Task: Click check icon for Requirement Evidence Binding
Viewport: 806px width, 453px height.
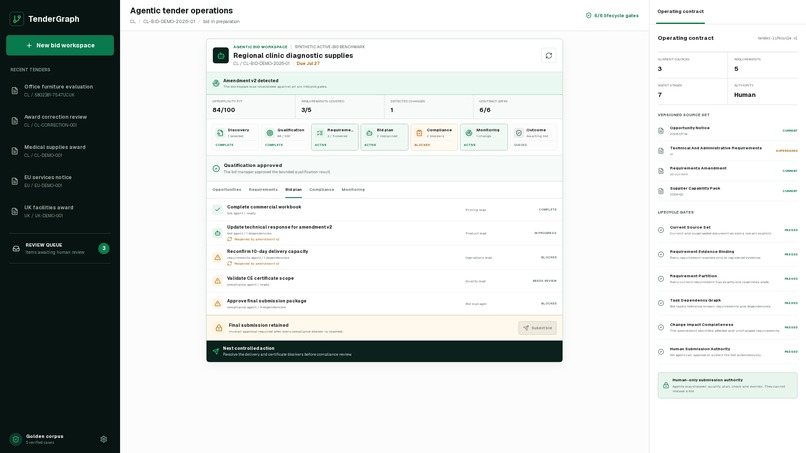Action: click(661, 255)
